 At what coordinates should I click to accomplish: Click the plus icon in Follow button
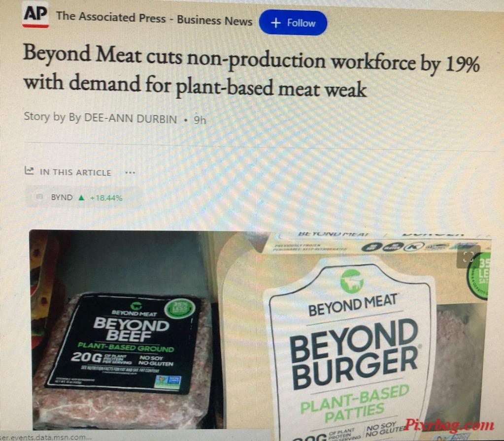pyautogui.click(x=276, y=23)
